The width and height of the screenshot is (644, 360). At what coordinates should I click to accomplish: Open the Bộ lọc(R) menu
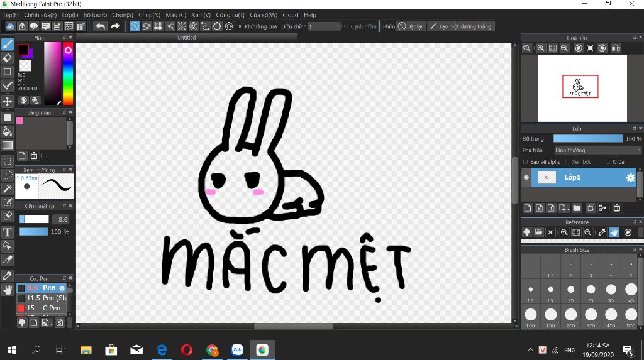click(96, 15)
